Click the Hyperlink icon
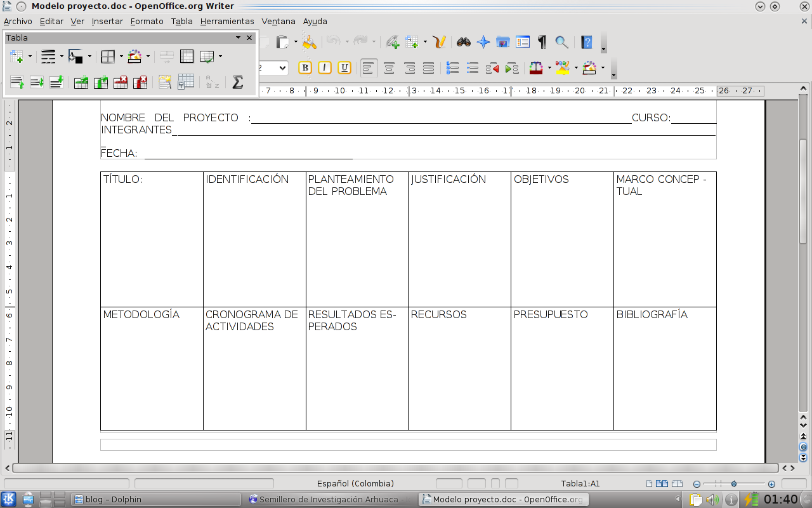The width and height of the screenshot is (812, 508). pos(393,42)
